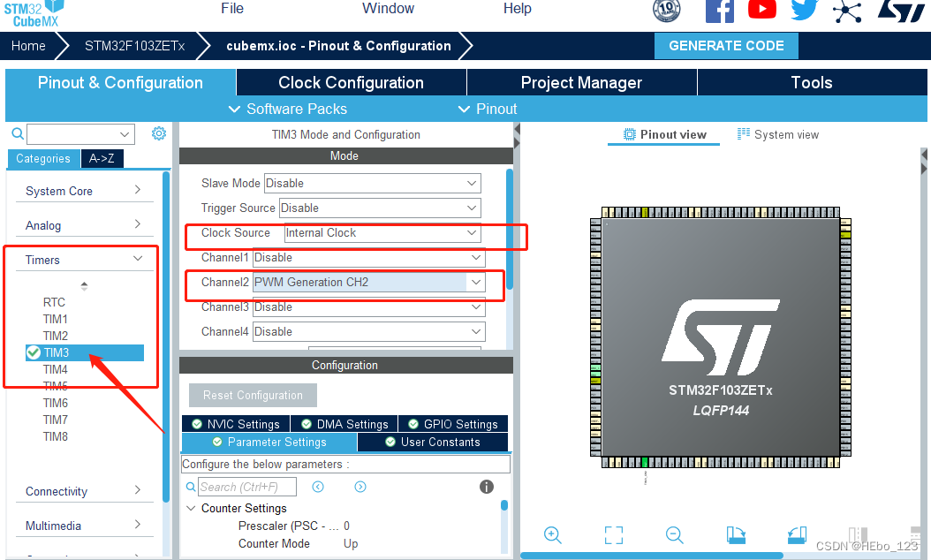Go to previous parameter search result
The width and height of the screenshot is (931, 560).
coord(318,487)
